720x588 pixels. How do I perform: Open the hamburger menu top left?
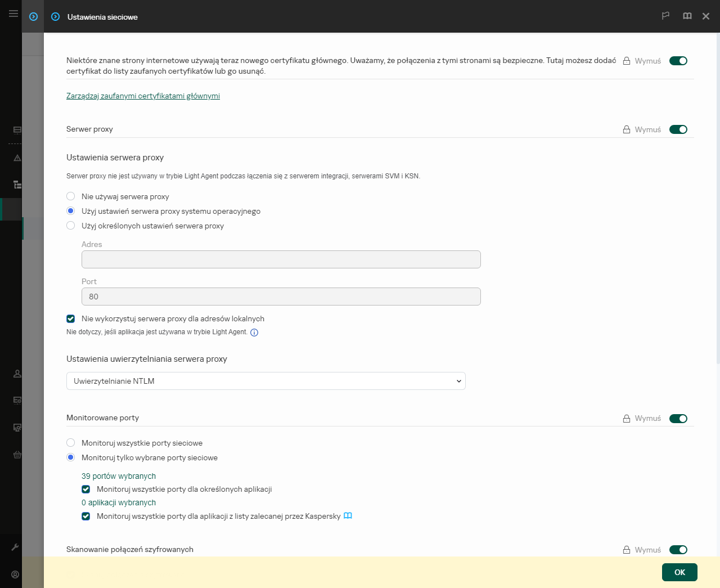[13, 13]
